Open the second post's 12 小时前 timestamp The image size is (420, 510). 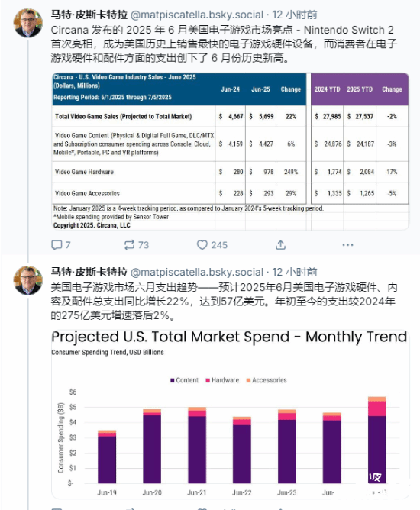click(295, 272)
